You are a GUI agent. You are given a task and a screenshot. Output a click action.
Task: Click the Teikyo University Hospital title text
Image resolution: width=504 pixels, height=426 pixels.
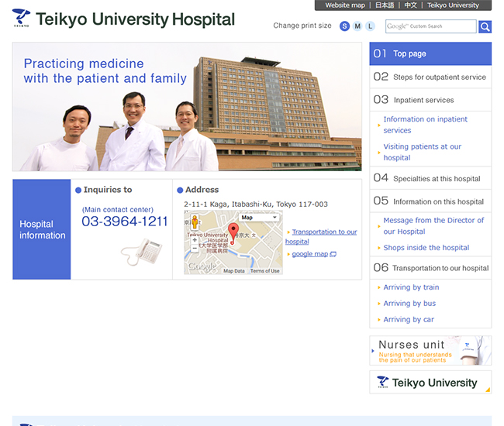tap(136, 19)
